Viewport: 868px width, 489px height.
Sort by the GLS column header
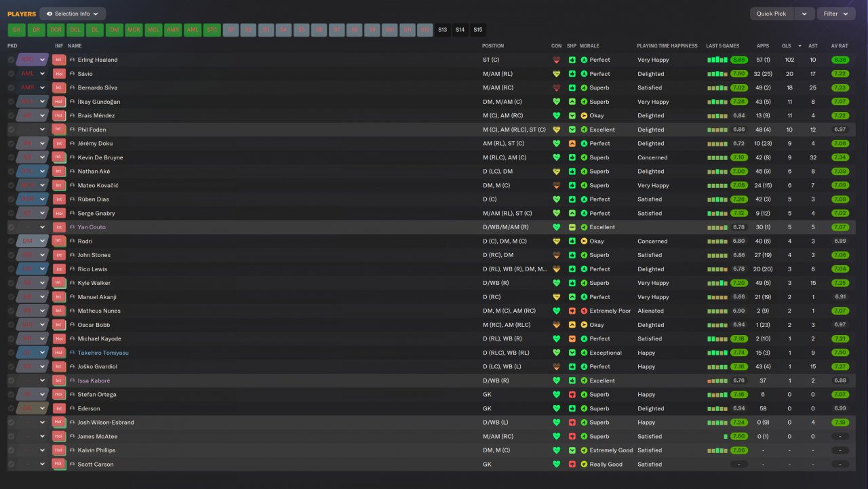point(787,46)
